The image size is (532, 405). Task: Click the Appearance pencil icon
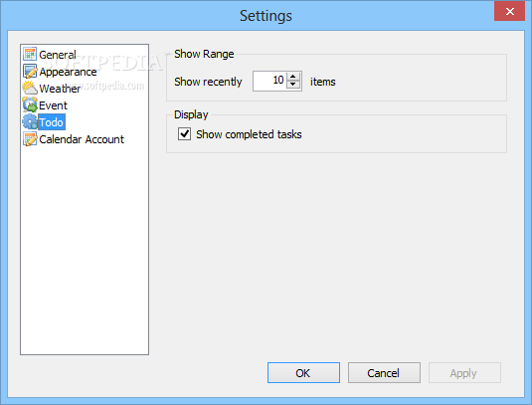coord(30,72)
